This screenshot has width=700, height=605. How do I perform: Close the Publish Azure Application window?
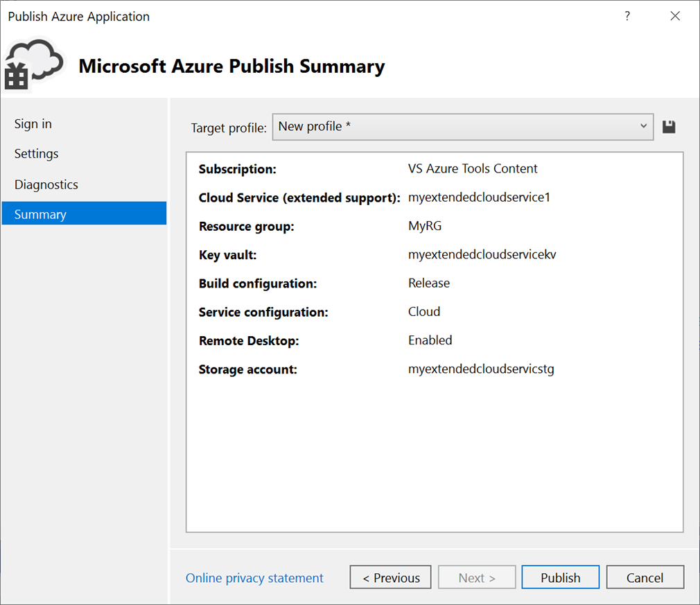click(x=675, y=15)
